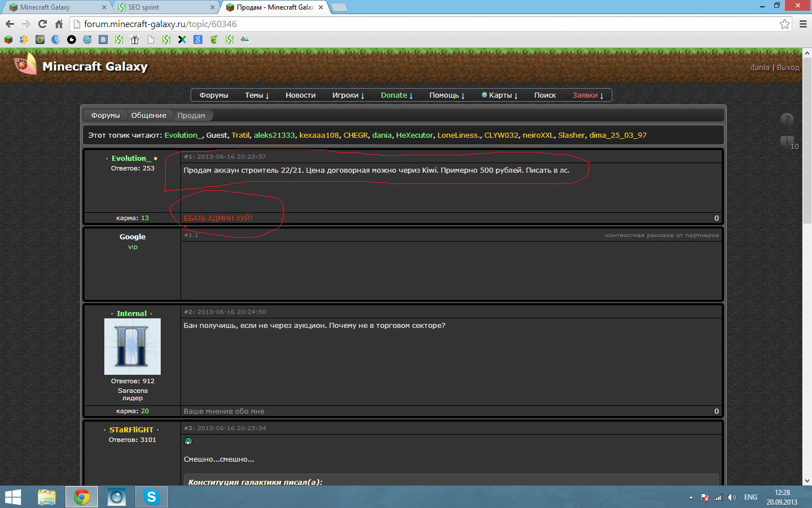Switch the ENG input language
Viewport: 812px width, 508px height.
point(751,497)
